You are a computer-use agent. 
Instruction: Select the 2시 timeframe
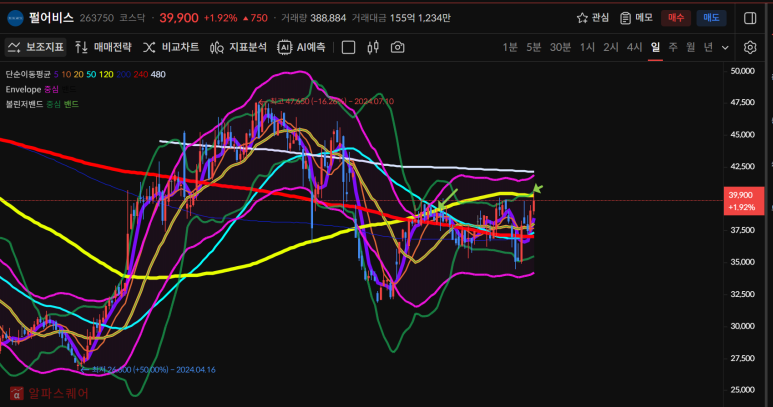611,47
